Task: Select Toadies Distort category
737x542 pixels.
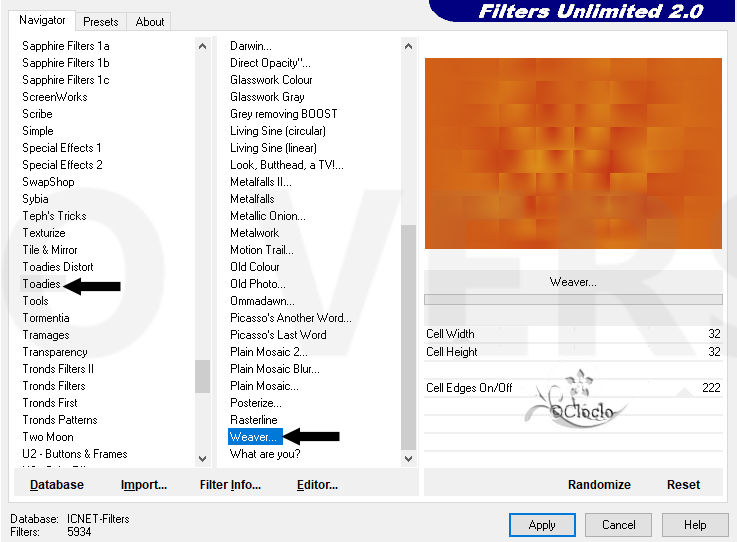Action: pyautogui.click(x=58, y=267)
